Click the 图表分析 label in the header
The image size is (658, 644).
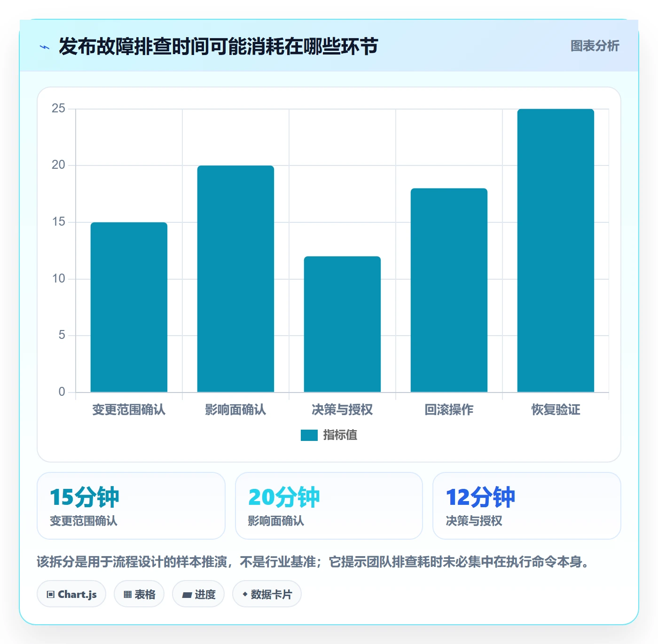coord(595,46)
